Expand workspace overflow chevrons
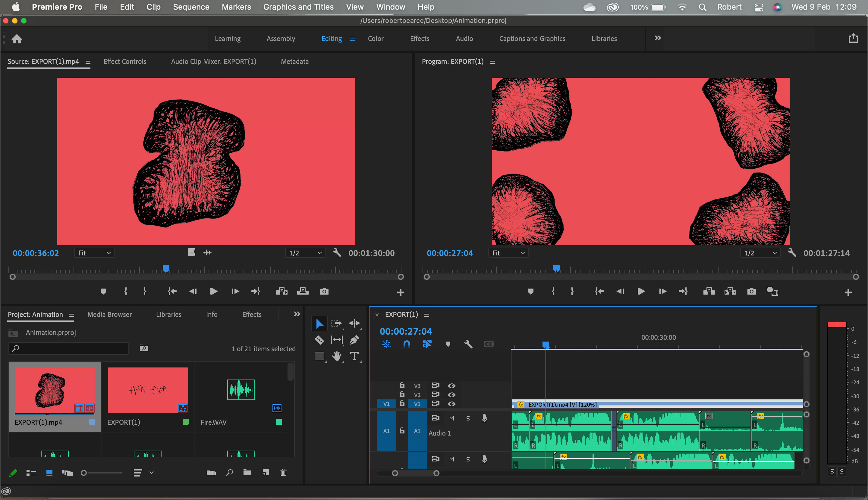Image resolution: width=868 pixels, height=500 pixels. 657,38
